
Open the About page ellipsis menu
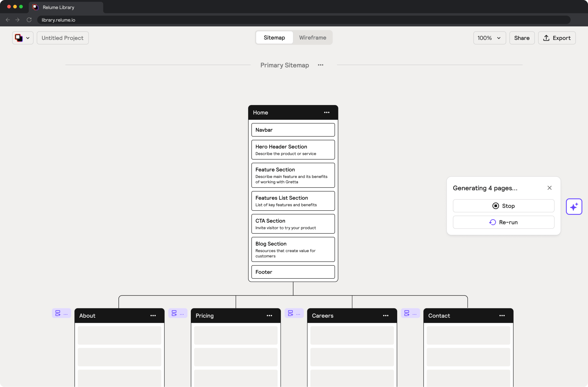153,316
